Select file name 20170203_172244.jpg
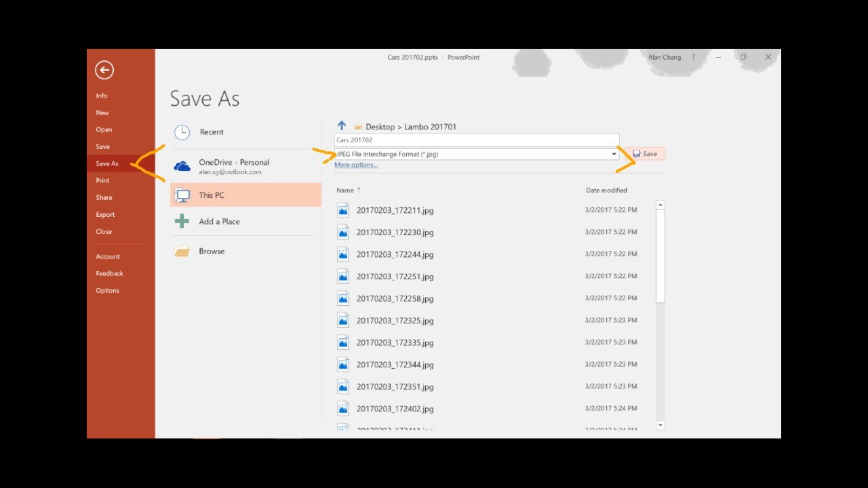868x488 pixels. tap(395, 255)
